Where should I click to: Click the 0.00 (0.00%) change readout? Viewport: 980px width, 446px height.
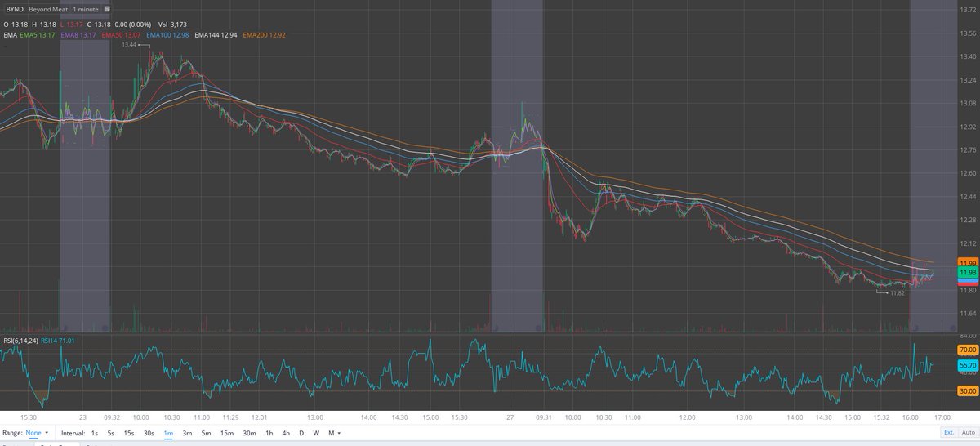click(x=134, y=24)
